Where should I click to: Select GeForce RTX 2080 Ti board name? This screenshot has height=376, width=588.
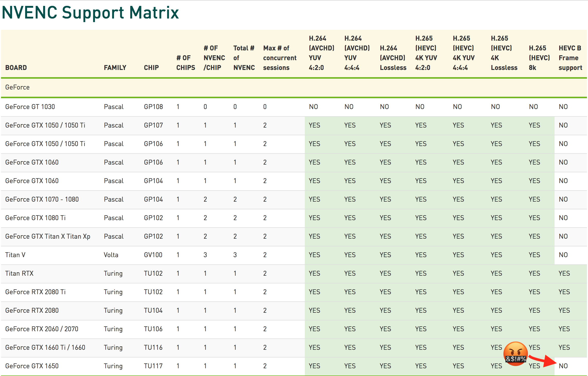tap(35, 292)
